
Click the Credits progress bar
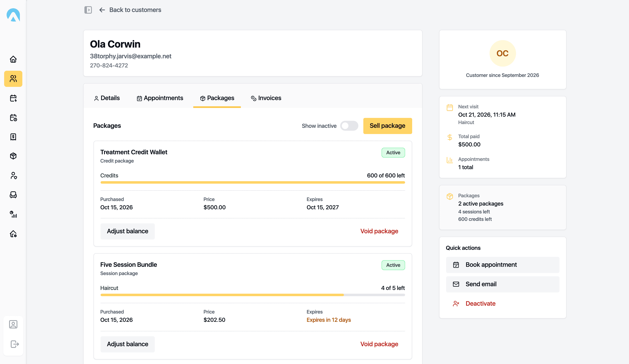click(253, 182)
